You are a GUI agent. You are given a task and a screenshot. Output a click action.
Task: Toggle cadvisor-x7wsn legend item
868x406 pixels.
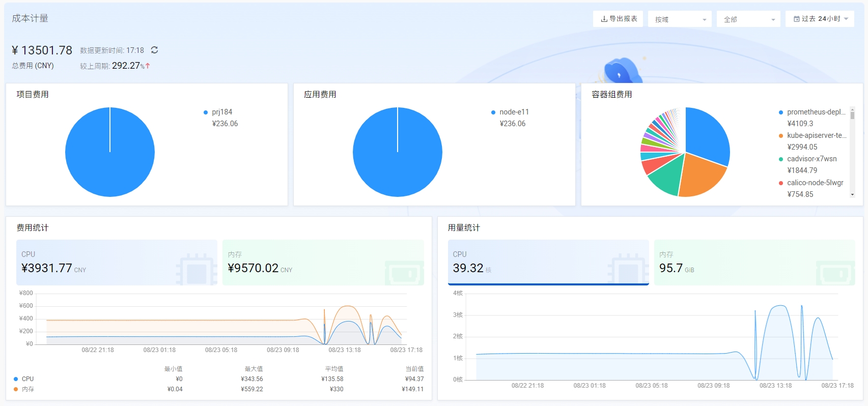811,159
